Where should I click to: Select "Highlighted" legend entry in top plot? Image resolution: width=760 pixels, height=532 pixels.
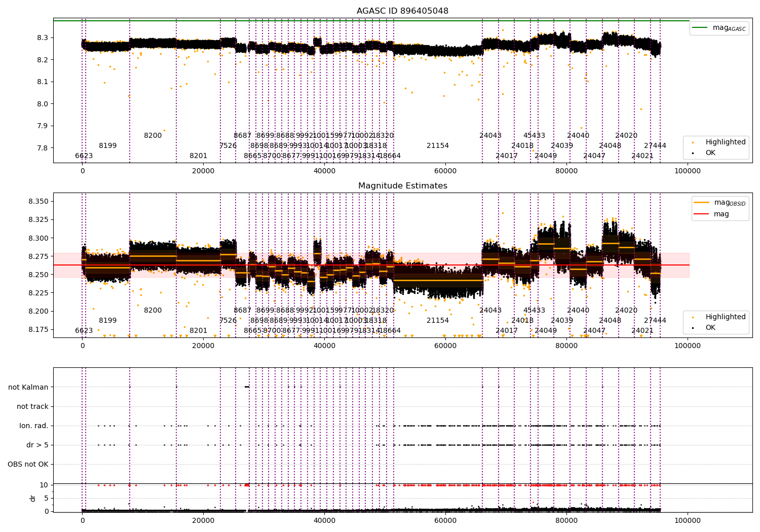coord(725,142)
